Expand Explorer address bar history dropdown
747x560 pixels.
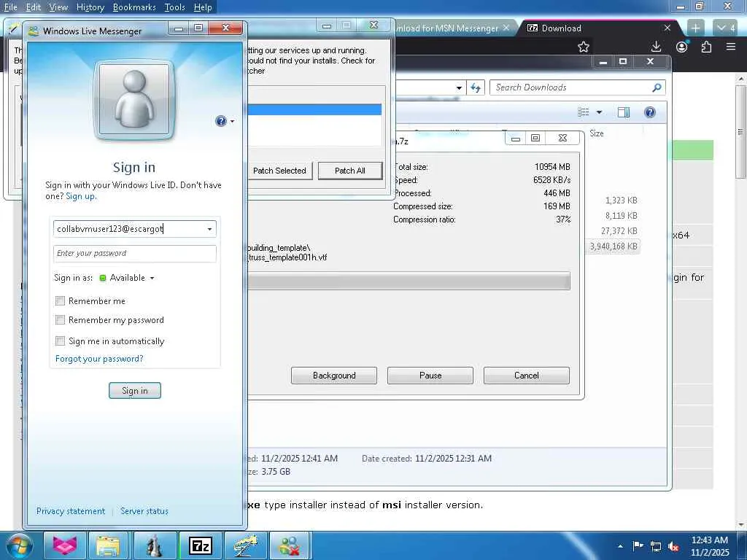click(459, 87)
